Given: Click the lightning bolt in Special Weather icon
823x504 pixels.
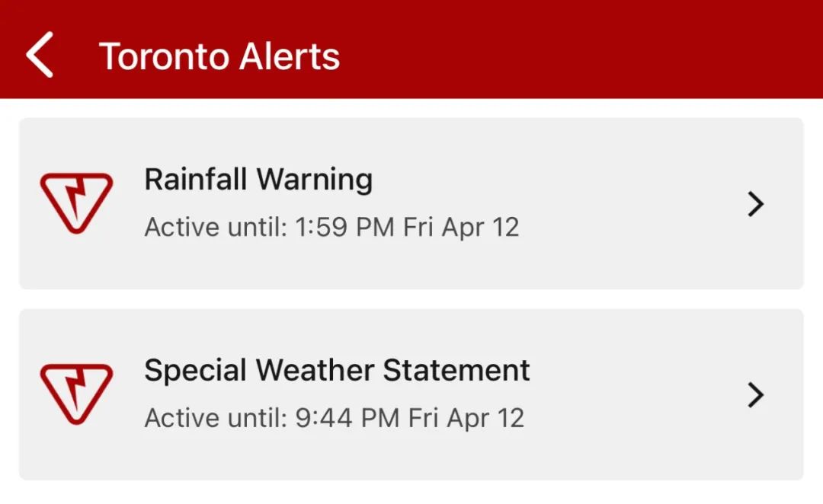Looking at the screenshot, I should click(x=77, y=389).
